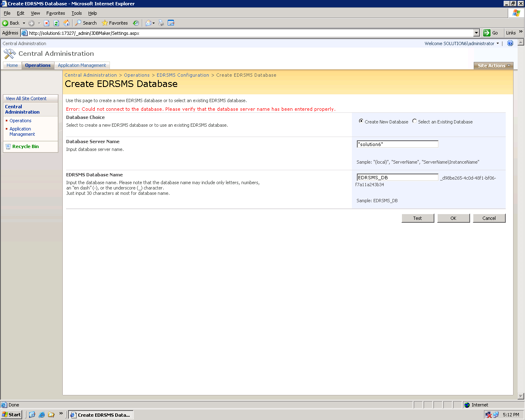Open the Help menu
Screen dimensions: 525x420
(92, 13)
